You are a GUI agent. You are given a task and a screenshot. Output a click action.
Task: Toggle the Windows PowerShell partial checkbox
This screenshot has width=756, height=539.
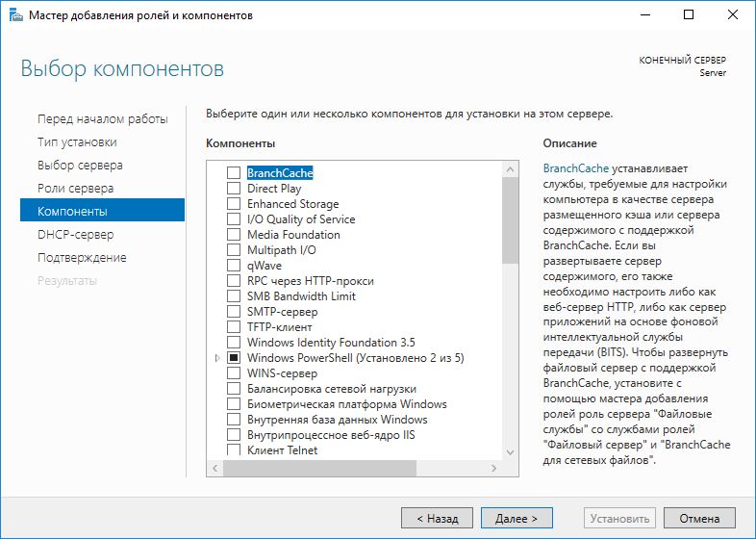[233, 358]
